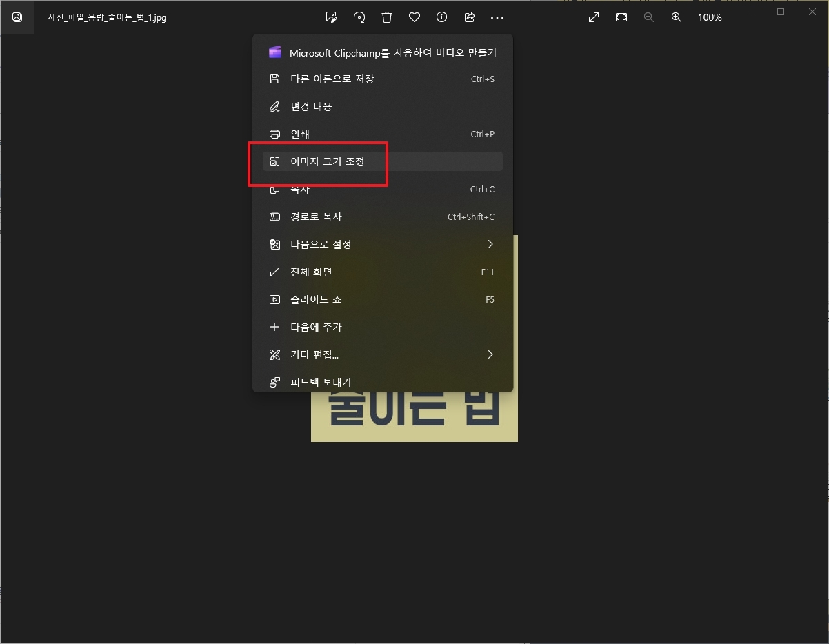The height and width of the screenshot is (644, 829).
Task: Copy the file path with 경로로 복사
Action: click(317, 217)
